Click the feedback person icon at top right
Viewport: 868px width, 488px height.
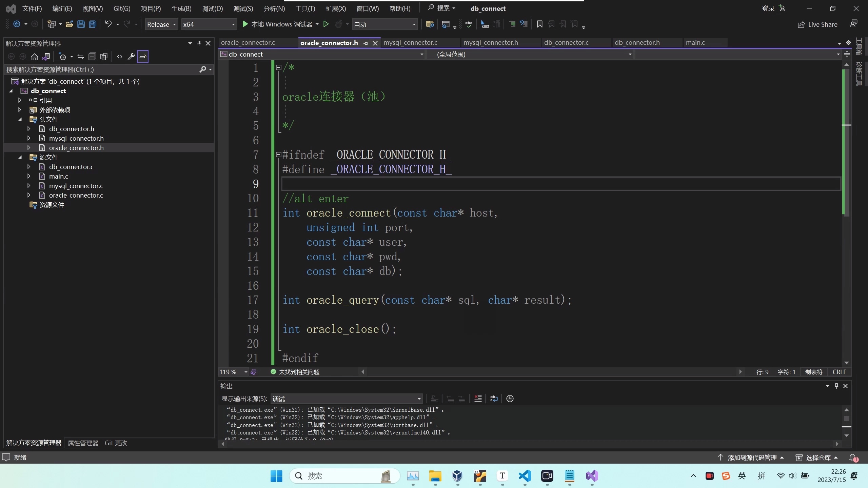click(854, 23)
